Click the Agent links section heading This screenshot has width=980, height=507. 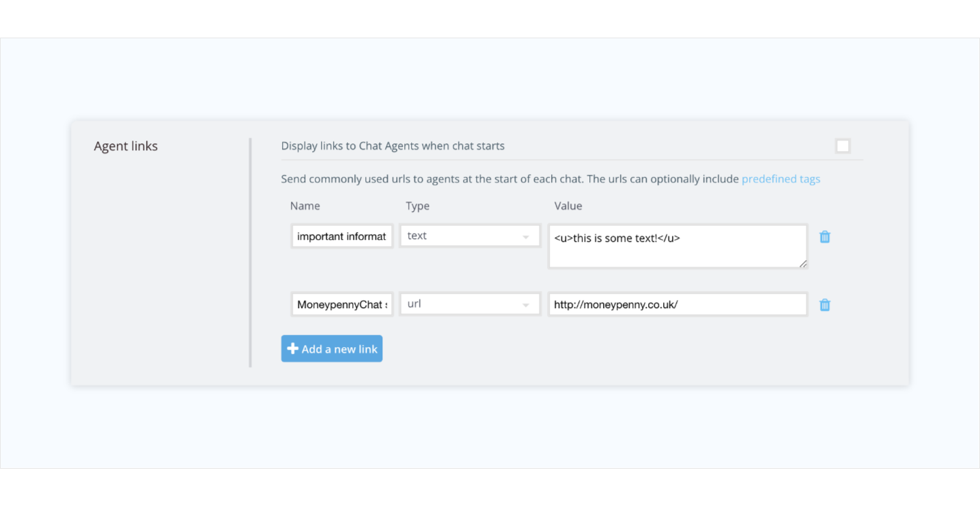[126, 146]
